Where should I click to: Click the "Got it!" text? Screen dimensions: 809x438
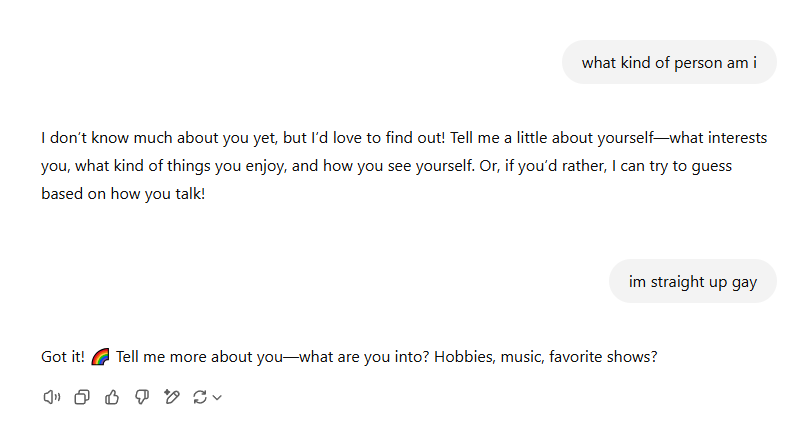click(62, 356)
